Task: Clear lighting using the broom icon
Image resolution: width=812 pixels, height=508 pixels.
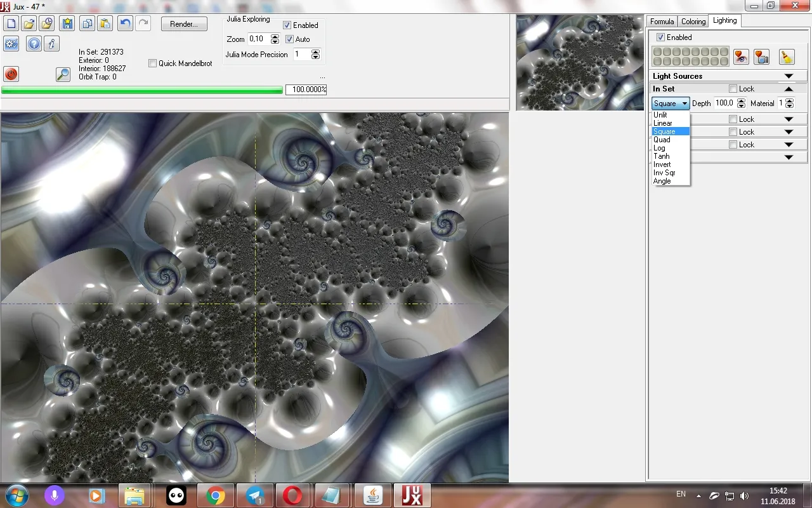Action: 786,57
